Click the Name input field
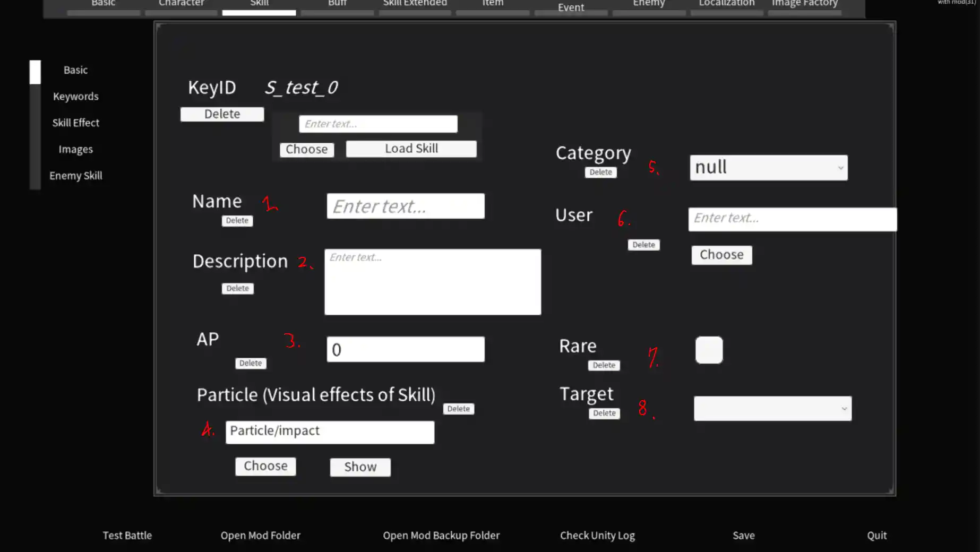 pos(406,206)
